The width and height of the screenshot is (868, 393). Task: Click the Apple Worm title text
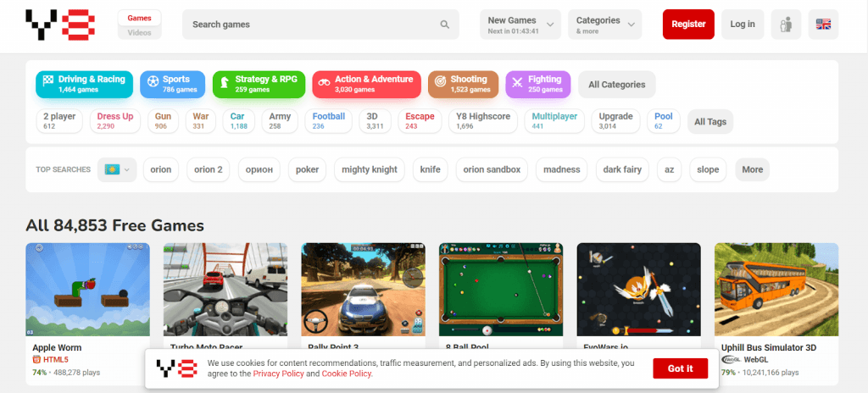point(57,347)
